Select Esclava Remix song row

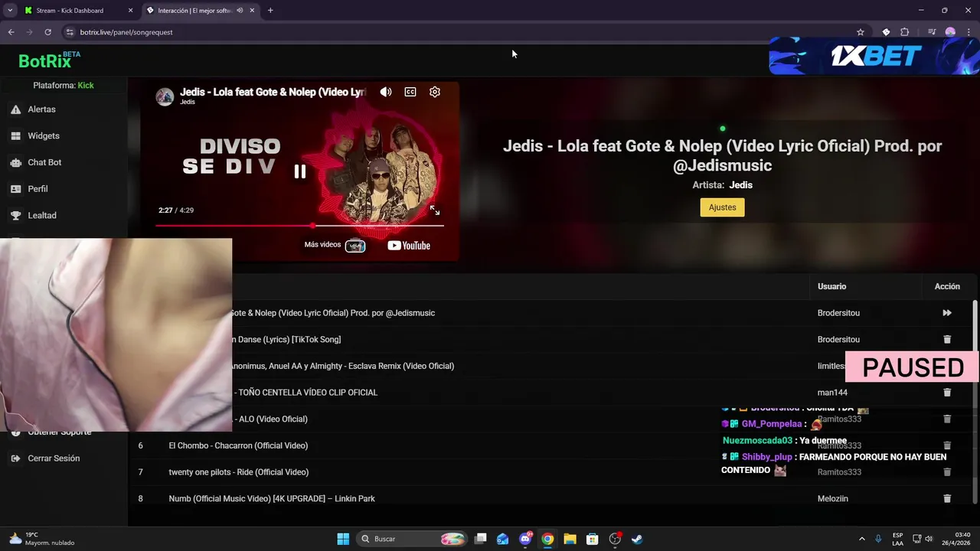pos(550,366)
